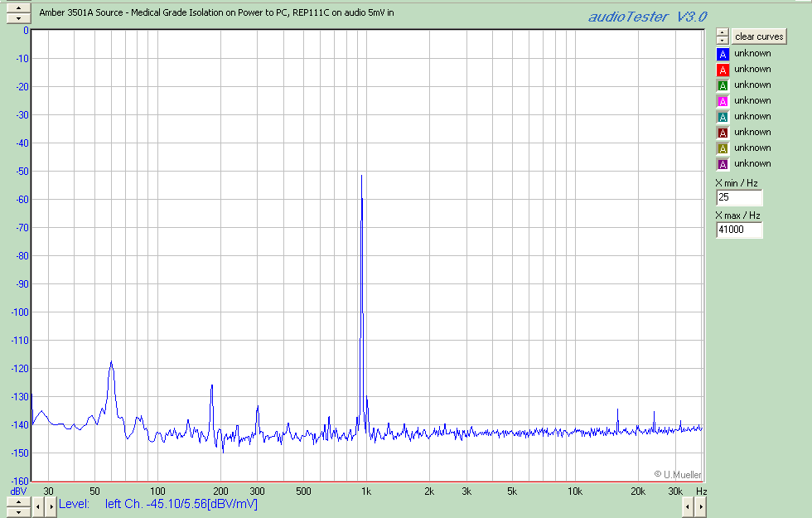Click the X min / Hz label
The image size is (812, 518).
click(737, 183)
